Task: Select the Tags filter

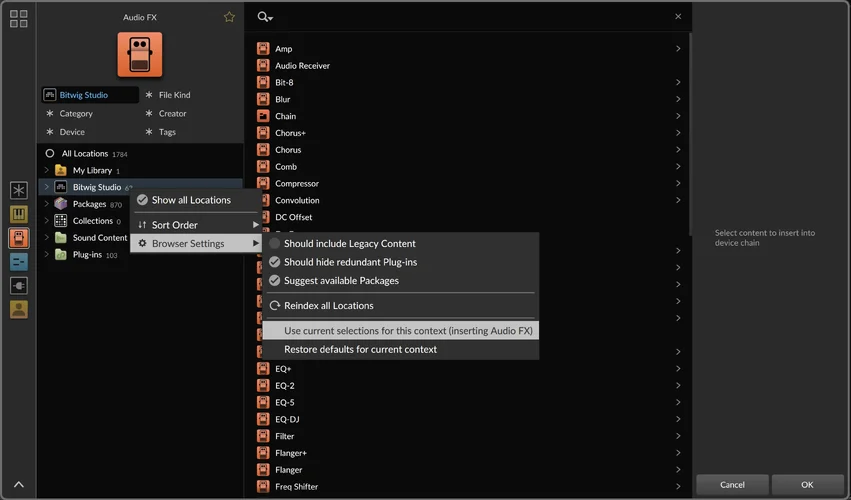Action: pos(161,132)
